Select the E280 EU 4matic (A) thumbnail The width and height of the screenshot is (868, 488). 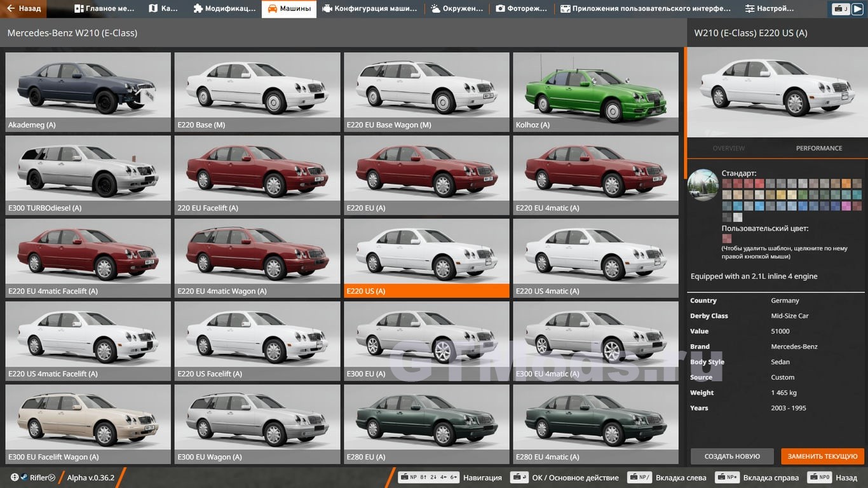tap(596, 424)
